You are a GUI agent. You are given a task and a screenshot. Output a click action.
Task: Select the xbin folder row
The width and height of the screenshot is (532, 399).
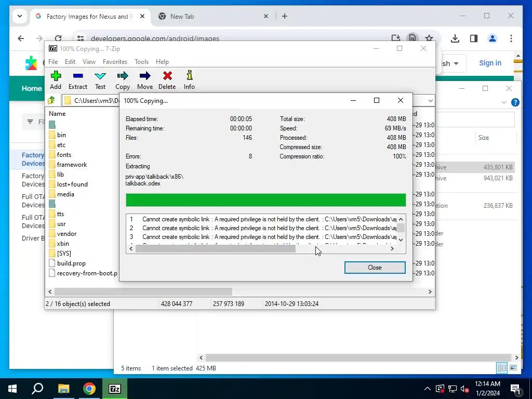(x=63, y=244)
